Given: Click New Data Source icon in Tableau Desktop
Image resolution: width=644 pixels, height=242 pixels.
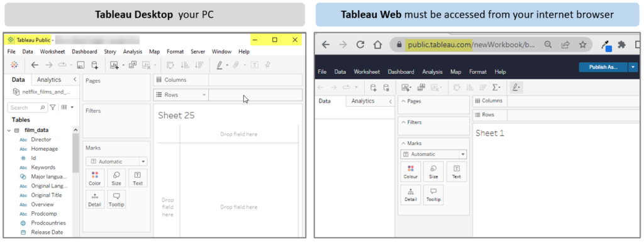Looking at the screenshot, I should click(x=95, y=65).
